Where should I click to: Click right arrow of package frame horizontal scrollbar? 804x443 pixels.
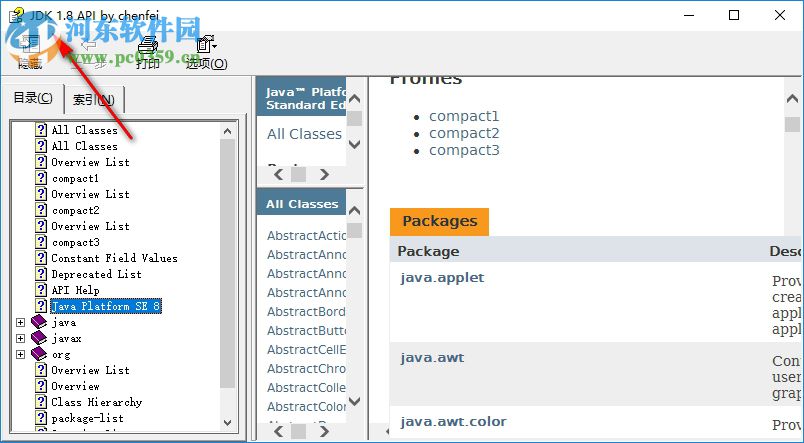[324, 175]
